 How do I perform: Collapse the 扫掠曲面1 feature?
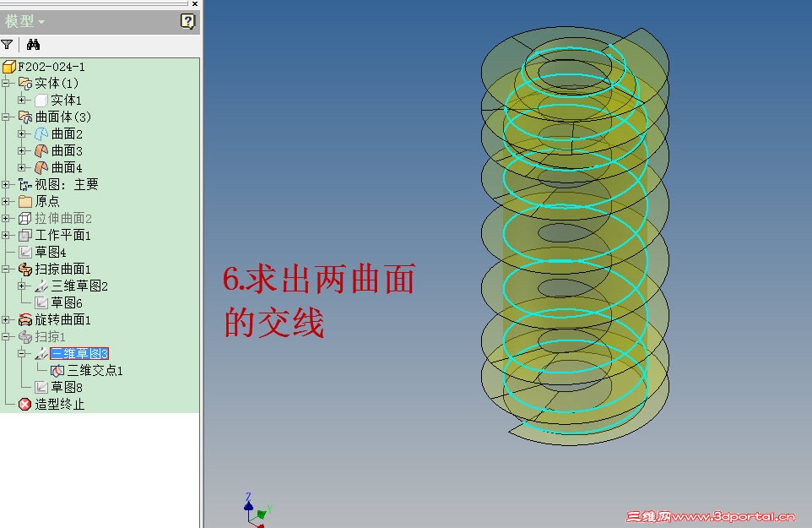pyautogui.click(x=6, y=269)
